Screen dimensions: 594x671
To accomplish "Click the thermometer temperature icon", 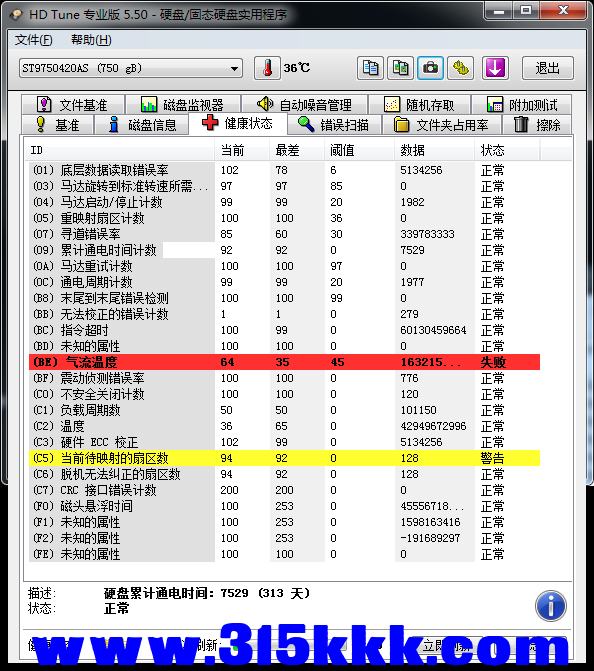I will [x=267, y=68].
